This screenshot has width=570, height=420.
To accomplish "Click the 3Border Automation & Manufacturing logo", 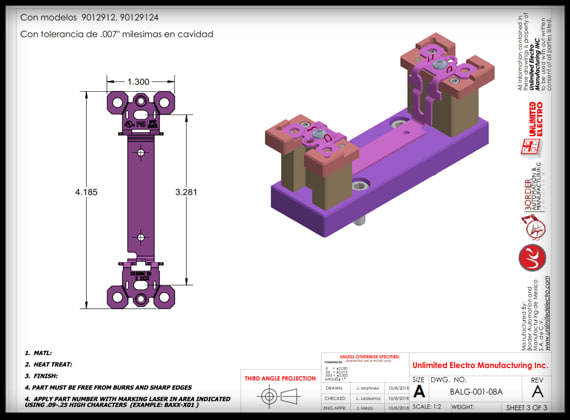I will click(533, 187).
